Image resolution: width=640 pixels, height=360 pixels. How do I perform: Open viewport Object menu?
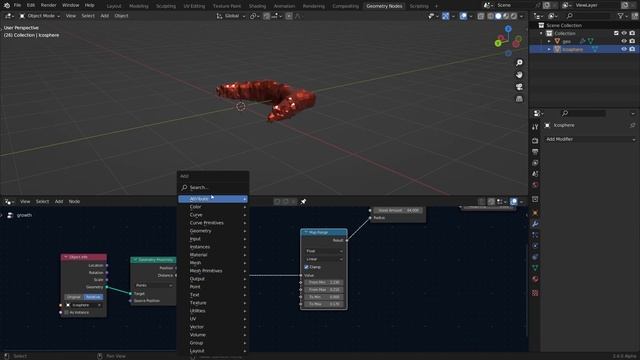(121, 16)
